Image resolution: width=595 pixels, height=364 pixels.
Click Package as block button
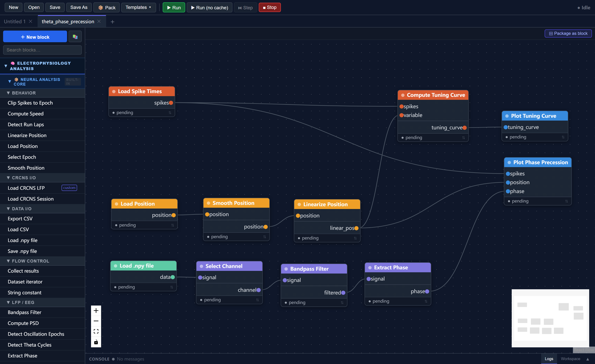568,33
